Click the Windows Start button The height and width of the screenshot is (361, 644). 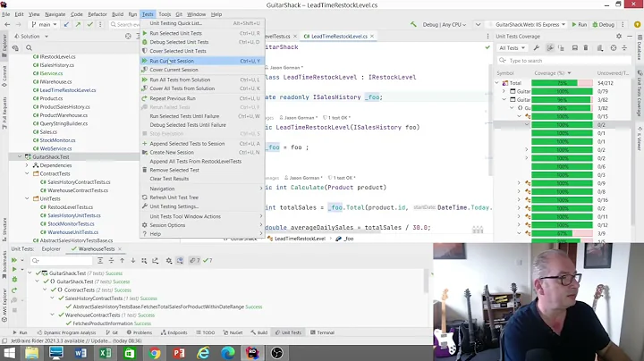click(9, 353)
